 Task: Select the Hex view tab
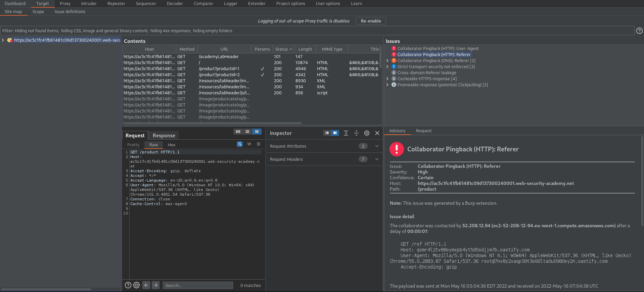[172, 145]
